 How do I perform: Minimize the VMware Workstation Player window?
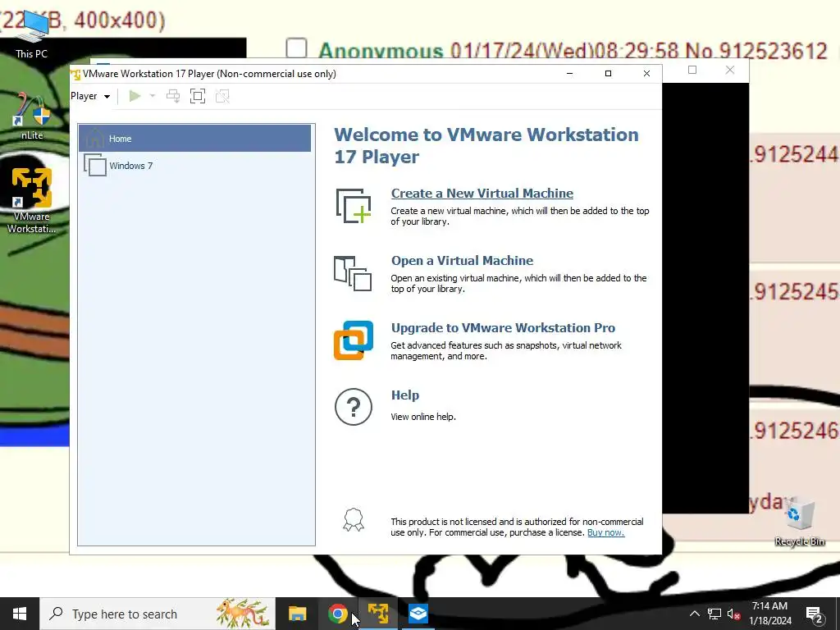pyautogui.click(x=570, y=73)
